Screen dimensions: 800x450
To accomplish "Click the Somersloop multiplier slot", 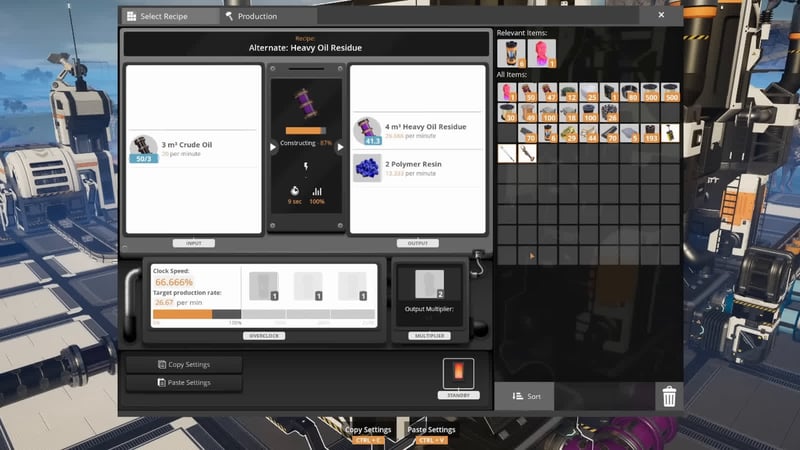I will pyautogui.click(x=429, y=284).
